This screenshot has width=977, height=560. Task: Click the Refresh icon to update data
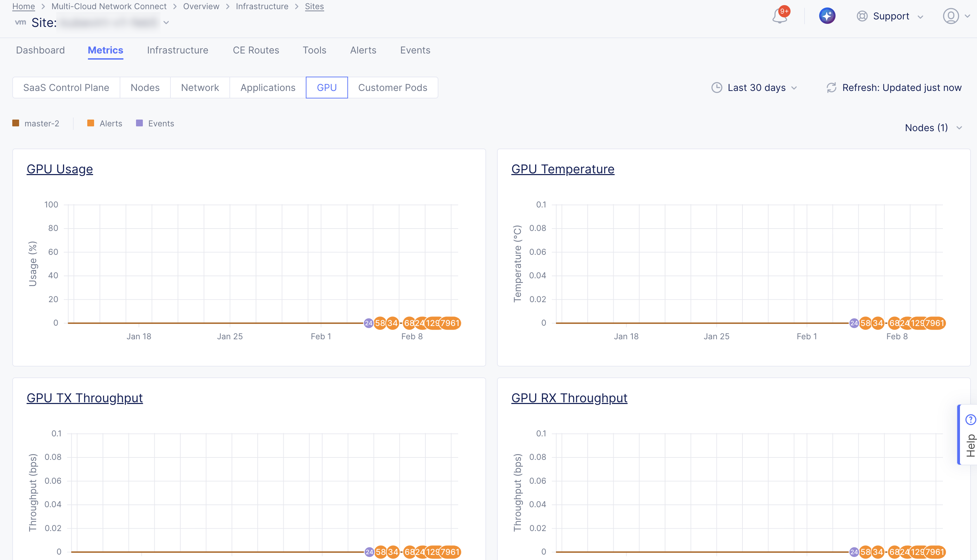click(831, 88)
